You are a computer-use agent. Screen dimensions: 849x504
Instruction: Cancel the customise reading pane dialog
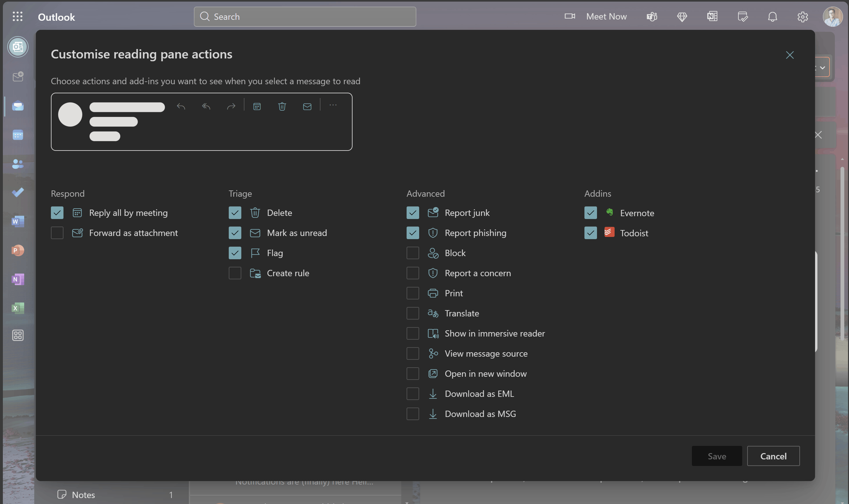tap(773, 456)
